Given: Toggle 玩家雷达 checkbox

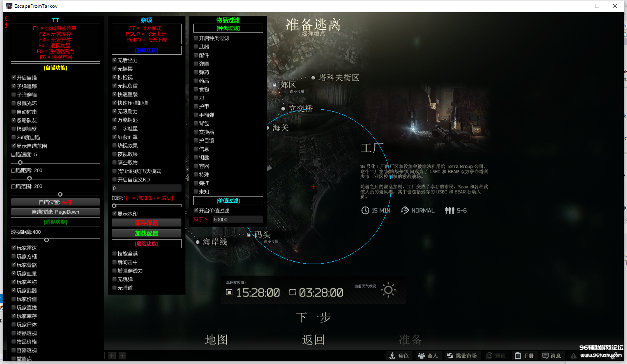Looking at the screenshot, I should (14, 248).
